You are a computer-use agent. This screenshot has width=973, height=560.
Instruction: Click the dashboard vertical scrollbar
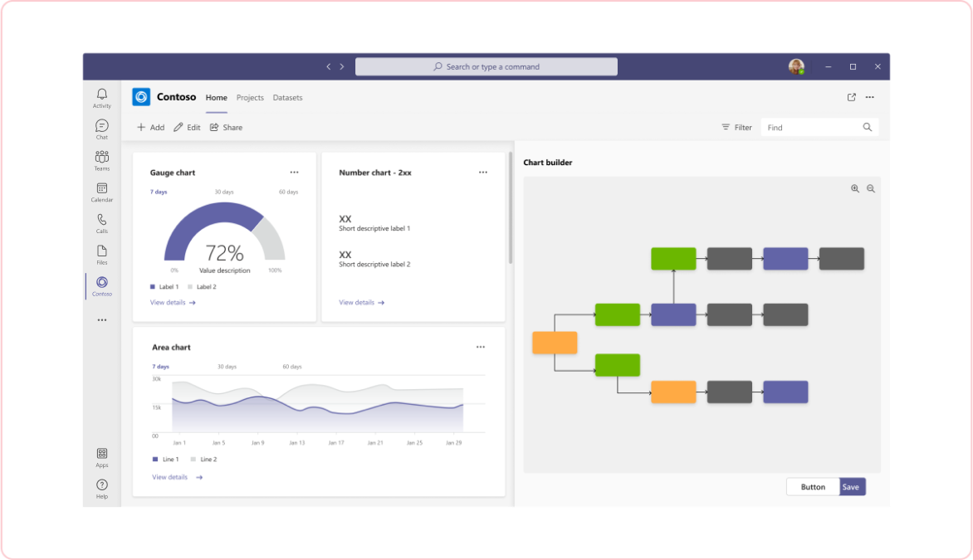(x=511, y=208)
